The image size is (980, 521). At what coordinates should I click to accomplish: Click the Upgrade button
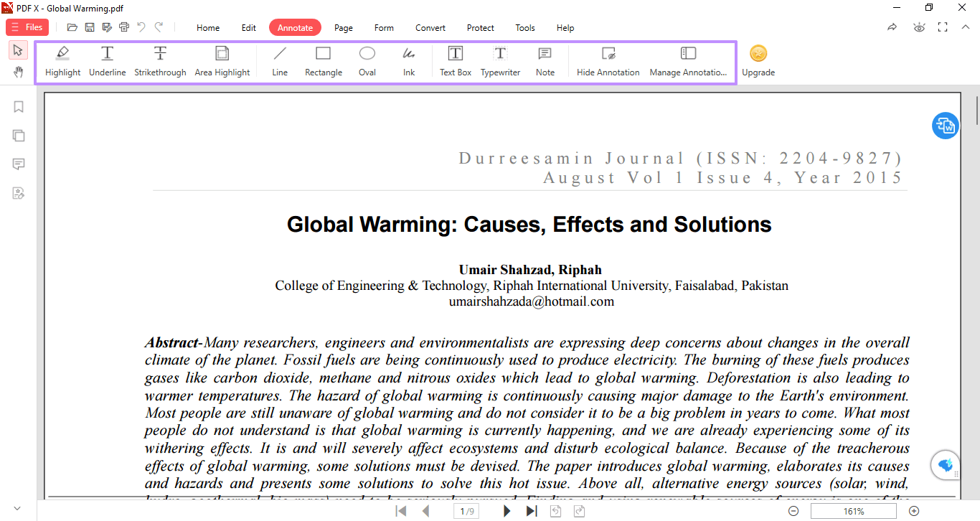(x=758, y=61)
